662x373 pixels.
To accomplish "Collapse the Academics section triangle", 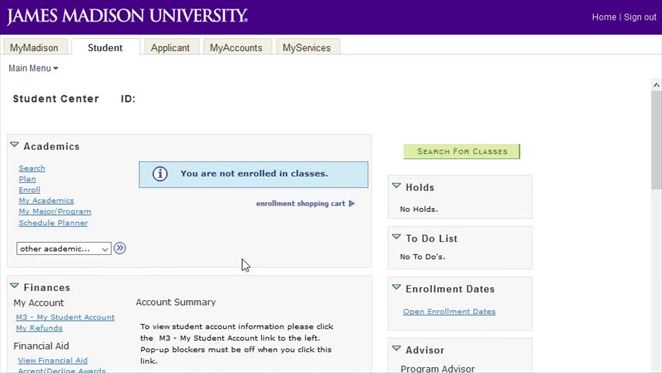I will (x=14, y=145).
